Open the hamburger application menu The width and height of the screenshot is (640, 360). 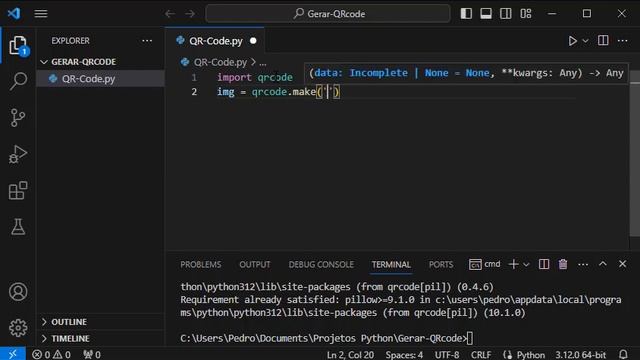(x=41, y=13)
